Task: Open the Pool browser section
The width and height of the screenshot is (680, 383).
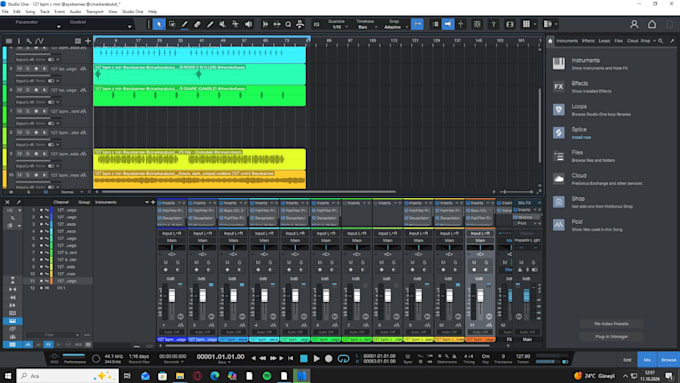Action: 577,225
